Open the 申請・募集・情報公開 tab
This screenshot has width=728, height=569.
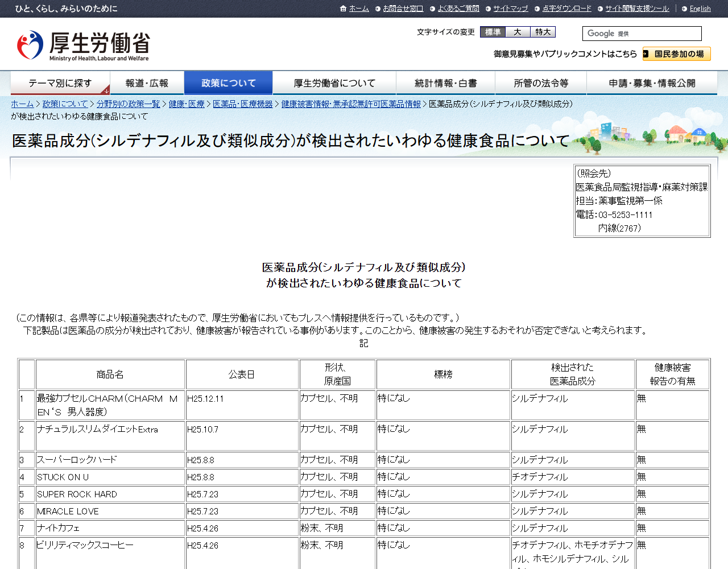[x=652, y=83]
